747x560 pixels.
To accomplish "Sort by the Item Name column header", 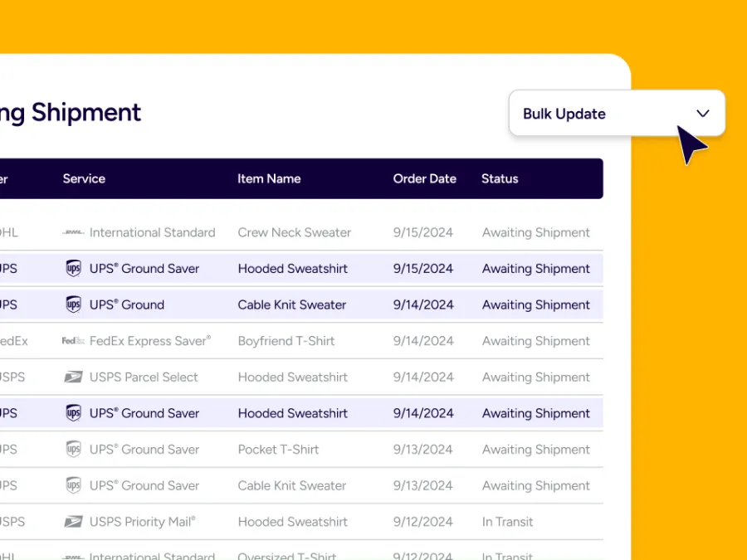I will (x=269, y=178).
